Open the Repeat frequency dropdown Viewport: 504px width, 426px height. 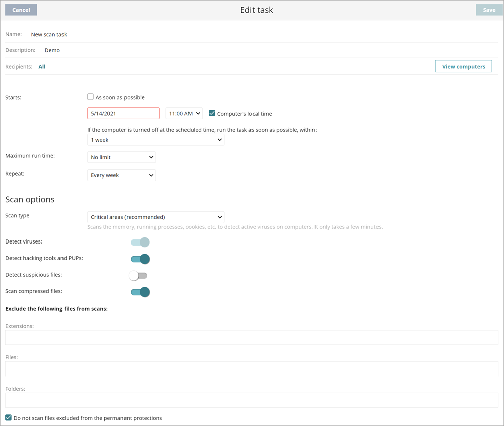coord(121,175)
